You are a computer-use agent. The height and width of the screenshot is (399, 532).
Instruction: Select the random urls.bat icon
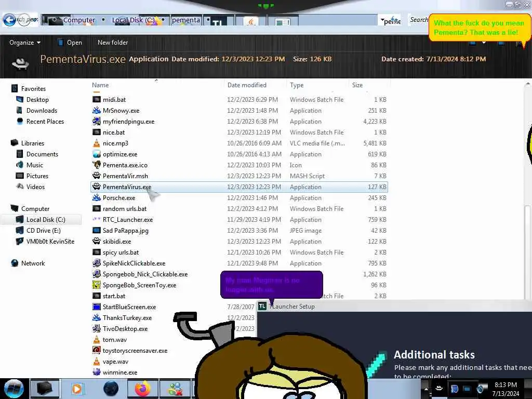coord(97,209)
